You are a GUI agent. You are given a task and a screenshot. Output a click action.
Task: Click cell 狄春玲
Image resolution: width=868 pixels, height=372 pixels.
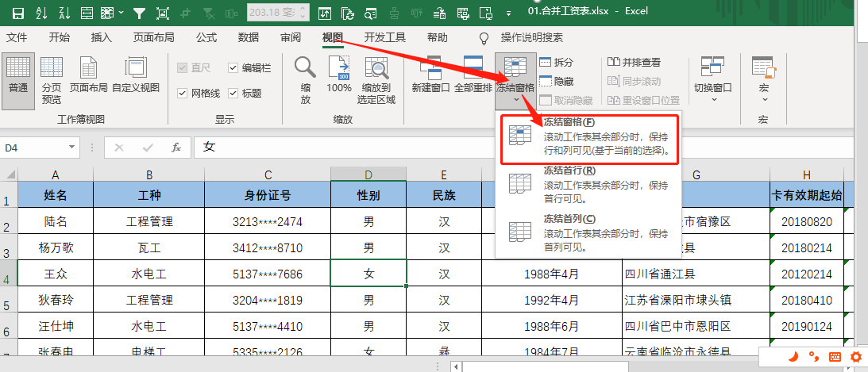[56, 300]
